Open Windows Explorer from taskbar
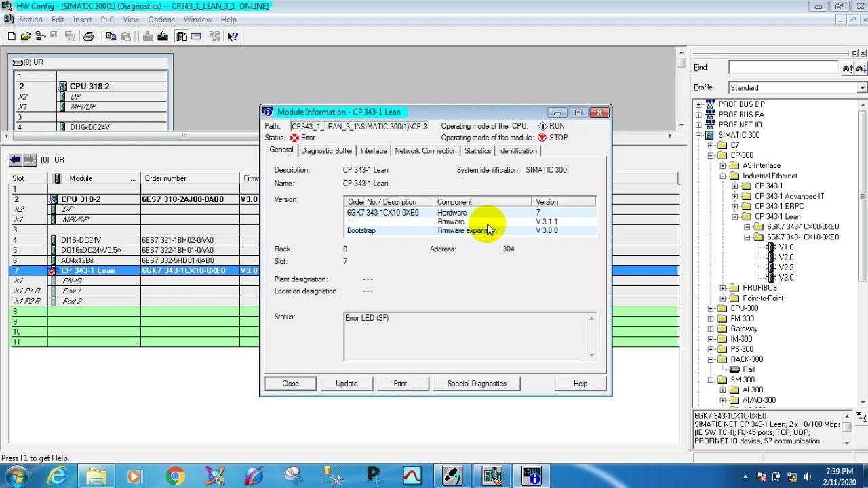Image resolution: width=868 pixels, height=488 pixels. point(96,476)
